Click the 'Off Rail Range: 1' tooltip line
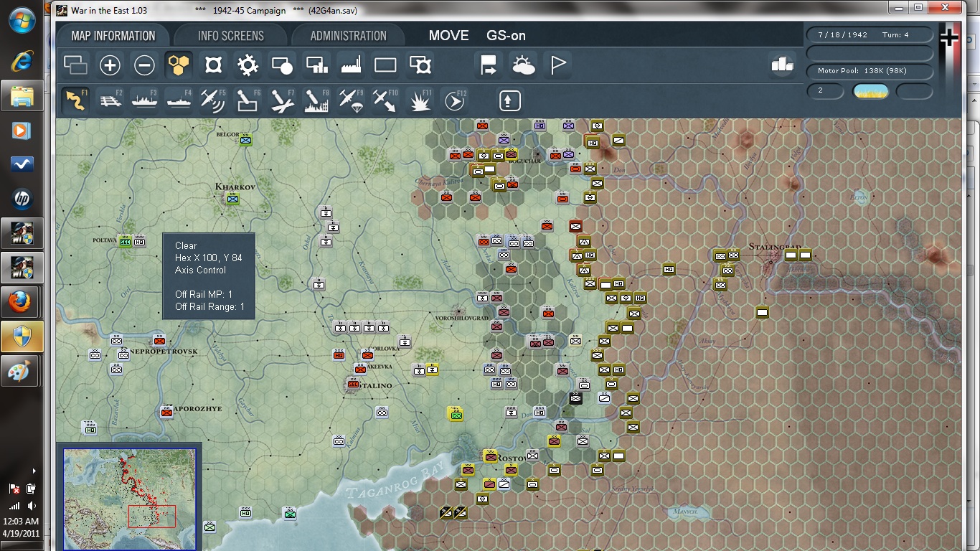Image resolution: width=980 pixels, height=551 pixels. pos(210,307)
